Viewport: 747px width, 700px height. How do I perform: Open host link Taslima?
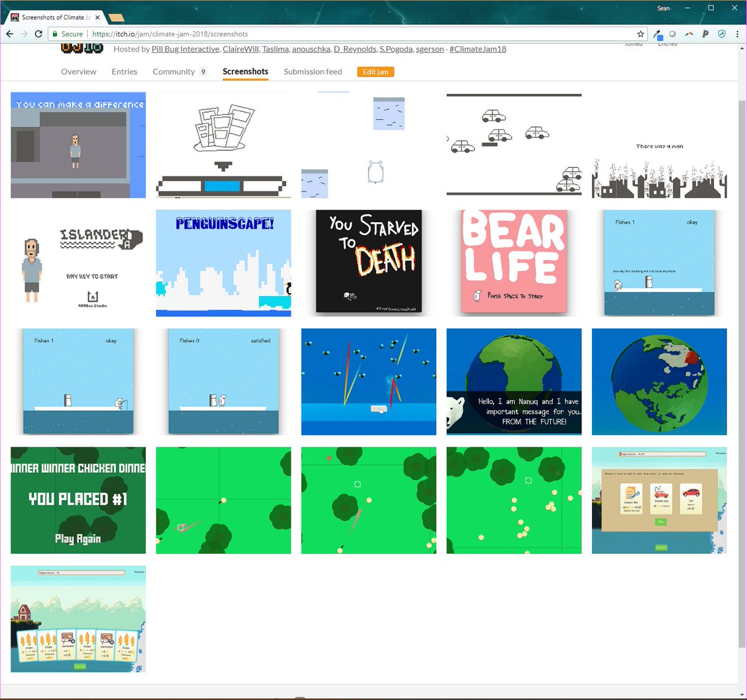pyautogui.click(x=275, y=49)
